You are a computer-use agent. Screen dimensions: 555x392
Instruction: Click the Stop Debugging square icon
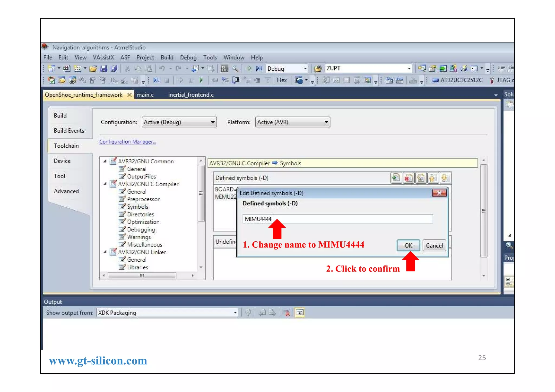coord(167,80)
